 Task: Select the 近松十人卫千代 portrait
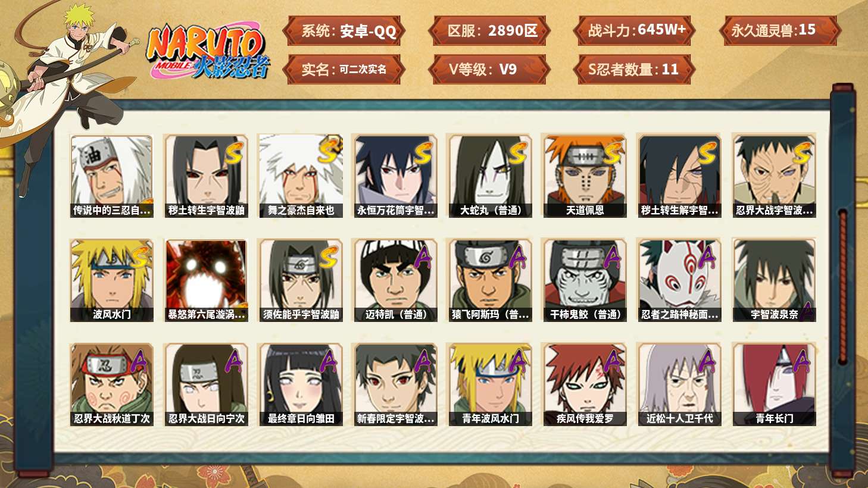click(x=679, y=384)
